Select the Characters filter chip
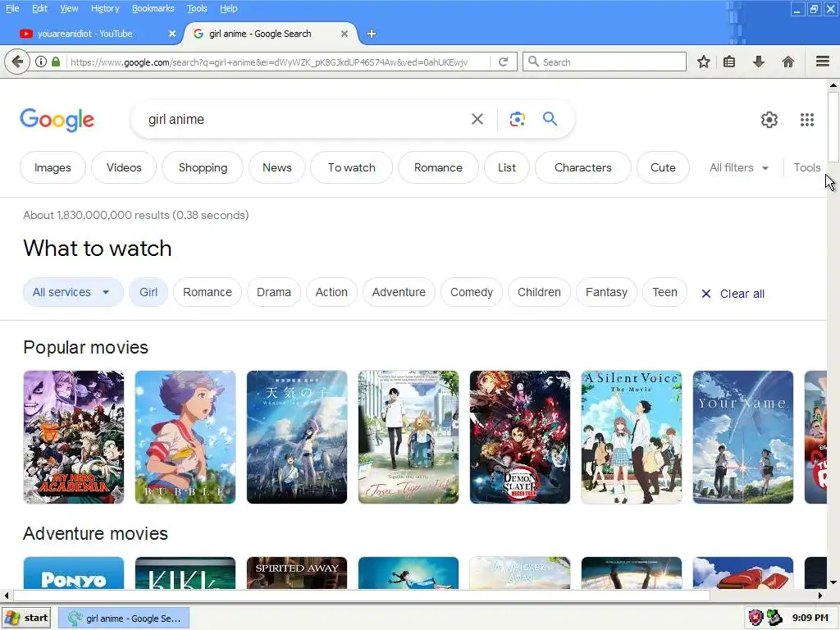Screen dimensions: 840x630 [583, 167]
